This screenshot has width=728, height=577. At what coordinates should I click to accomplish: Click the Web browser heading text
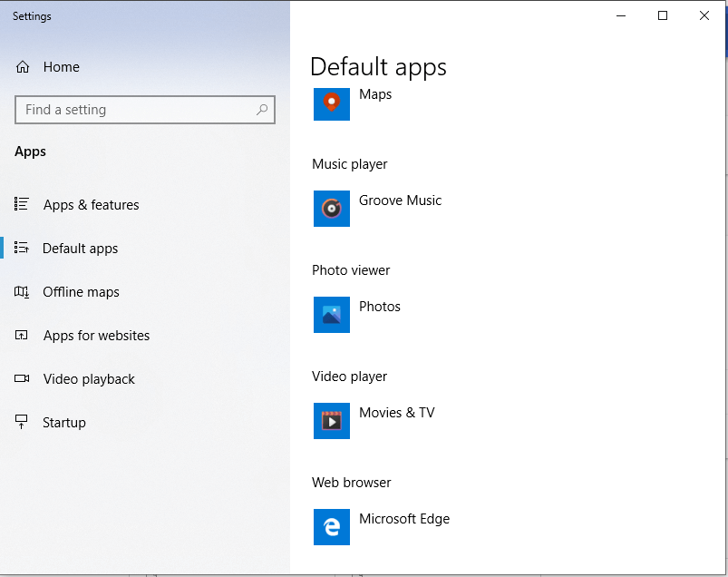pyautogui.click(x=352, y=483)
